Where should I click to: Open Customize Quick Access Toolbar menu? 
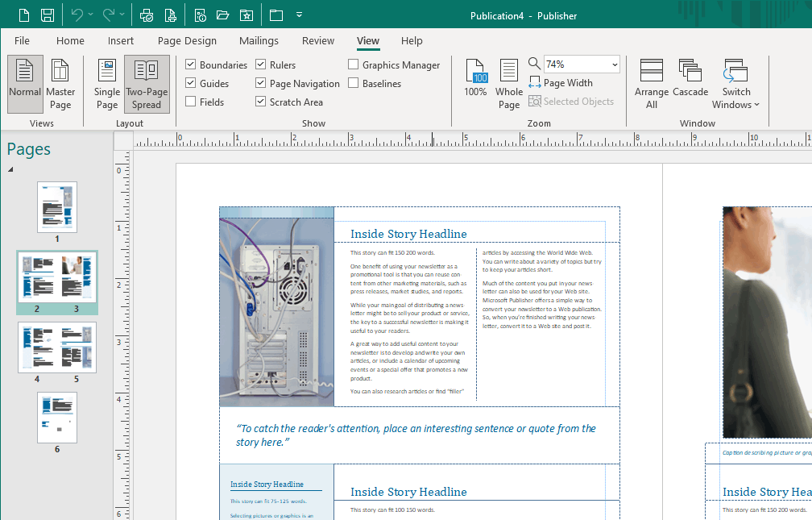click(x=299, y=14)
